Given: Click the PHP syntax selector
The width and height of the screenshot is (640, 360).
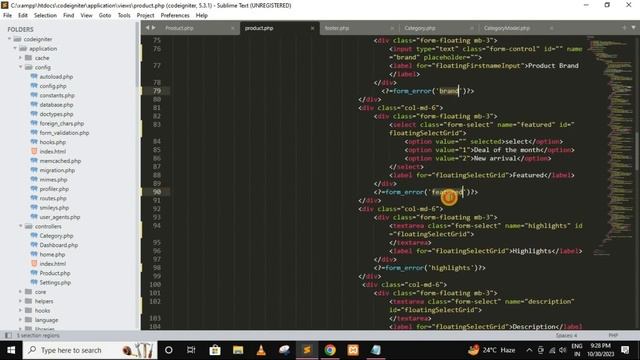Looking at the screenshot, I should coord(613,336).
